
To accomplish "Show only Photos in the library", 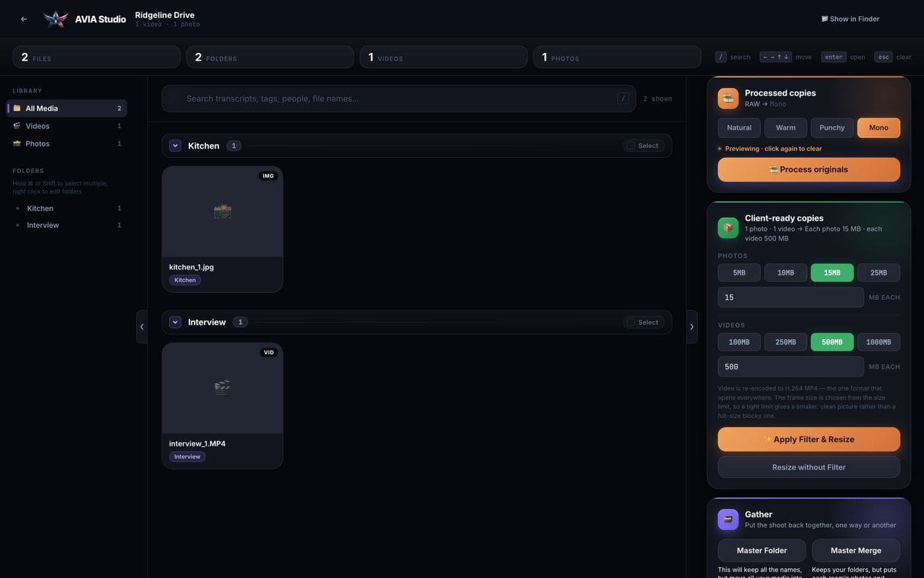I will point(67,144).
